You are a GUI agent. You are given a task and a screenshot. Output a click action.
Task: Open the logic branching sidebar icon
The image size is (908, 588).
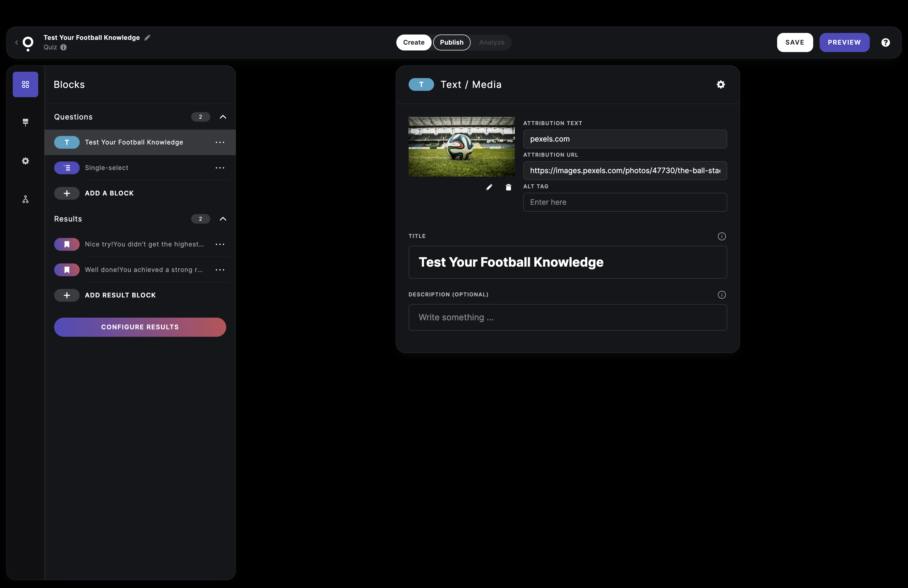click(x=25, y=199)
